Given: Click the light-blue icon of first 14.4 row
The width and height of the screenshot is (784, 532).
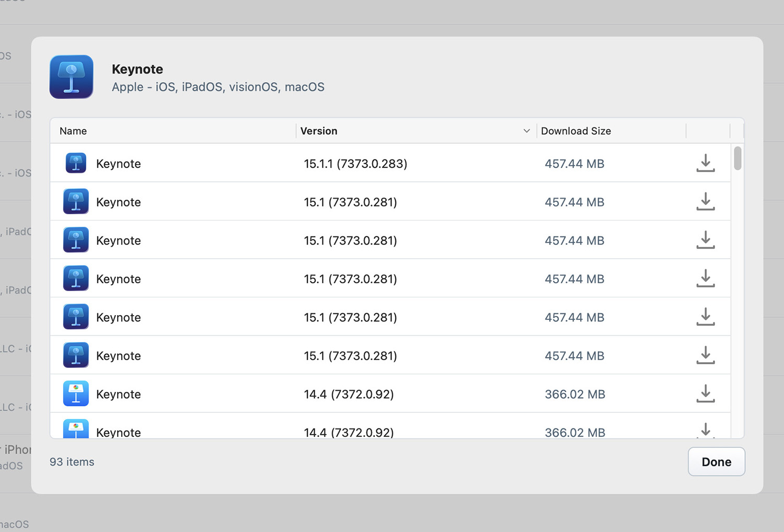Looking at the screenshot, I should click(x=76, y=394).
